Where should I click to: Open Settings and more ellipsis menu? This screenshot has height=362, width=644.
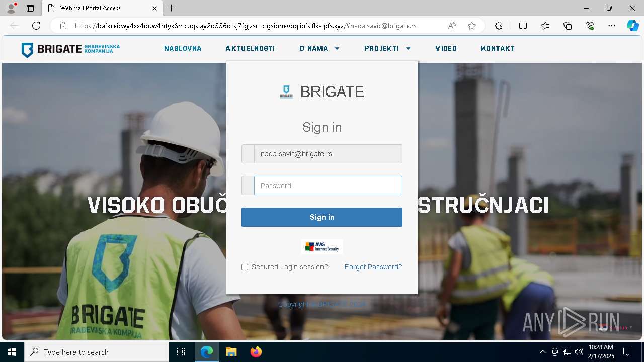coord(612,26)
